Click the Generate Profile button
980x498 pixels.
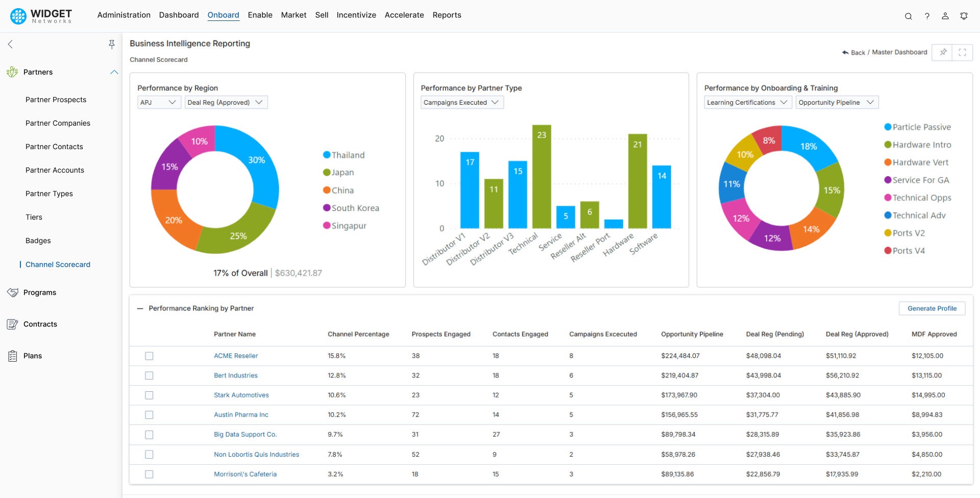(x=932, y=308)
